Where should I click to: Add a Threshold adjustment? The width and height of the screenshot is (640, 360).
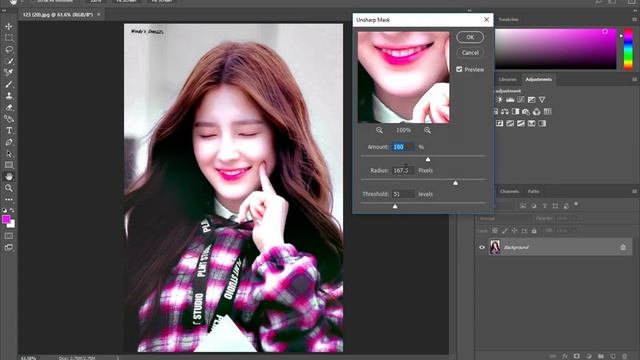point(521,123)
